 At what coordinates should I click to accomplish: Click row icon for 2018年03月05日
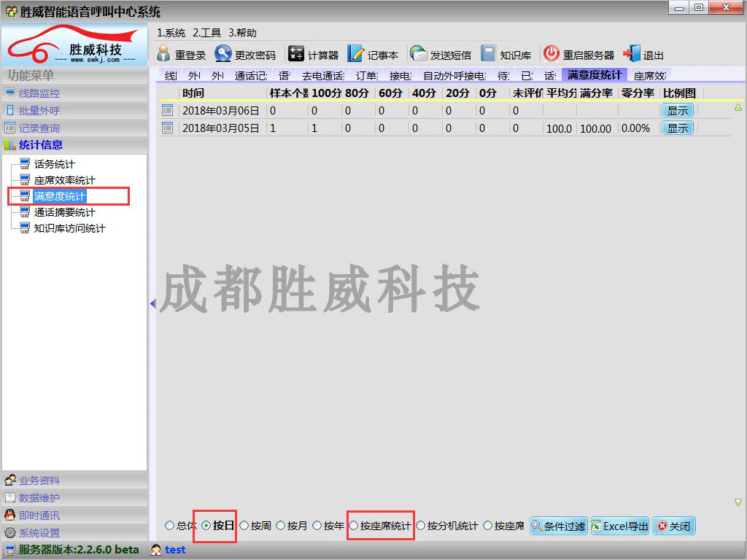[167, 128]
